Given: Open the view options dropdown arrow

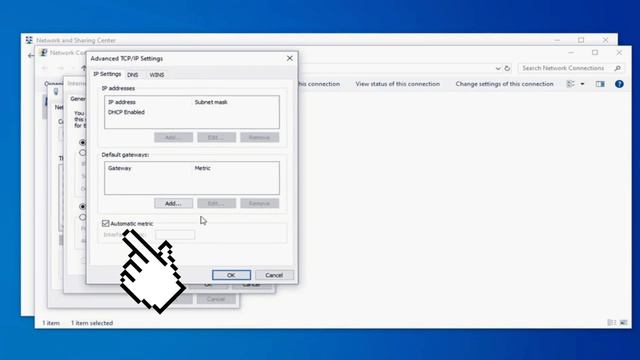Looking at the screenshot, I should pos(582,84).
